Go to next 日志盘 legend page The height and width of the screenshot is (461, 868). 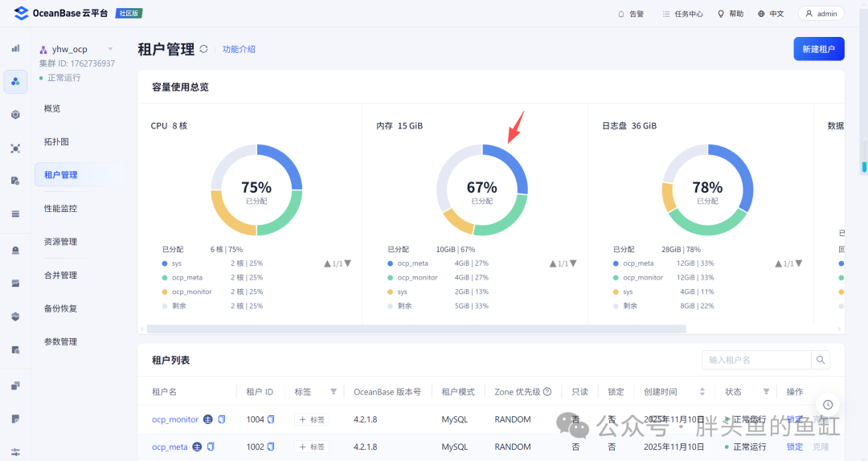(799, 264)
